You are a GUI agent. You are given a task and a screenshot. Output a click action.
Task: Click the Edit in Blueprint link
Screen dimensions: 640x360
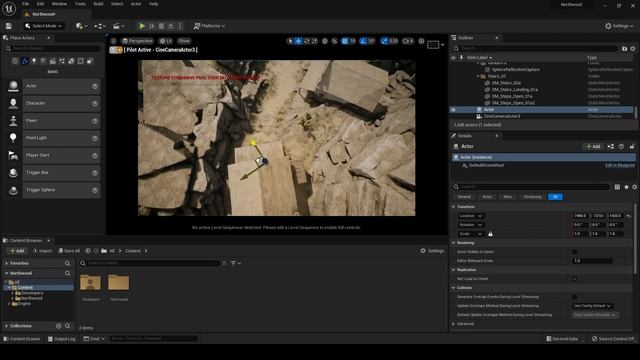pos(620,165)
